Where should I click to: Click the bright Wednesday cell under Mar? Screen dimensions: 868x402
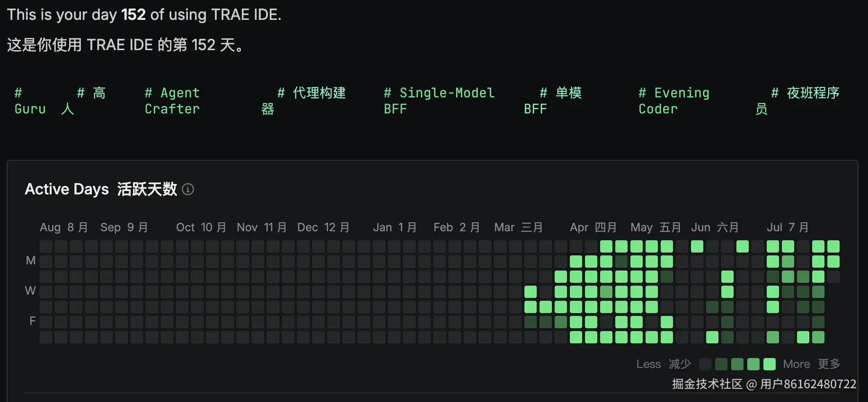point(531,292)
